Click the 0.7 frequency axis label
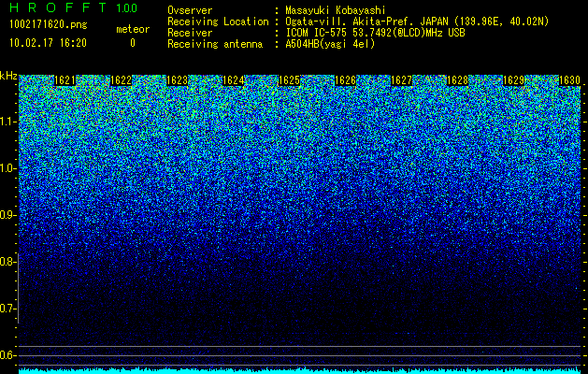Screen dimensions: 588x374 7,309
